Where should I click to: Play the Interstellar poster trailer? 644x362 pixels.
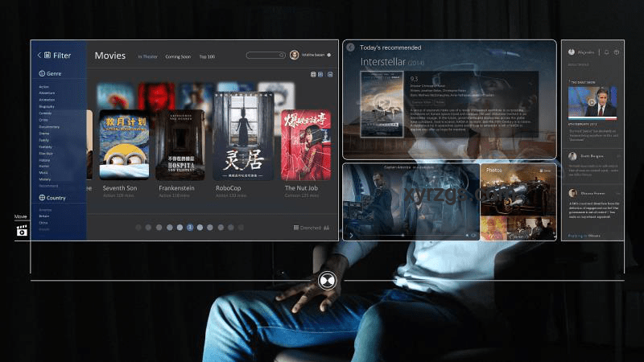(382, 101)
